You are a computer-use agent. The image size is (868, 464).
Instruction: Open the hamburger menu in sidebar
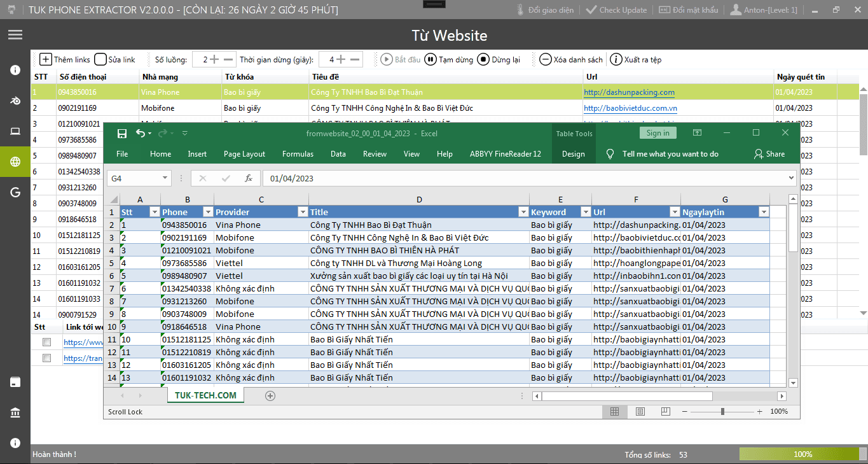[15, 35]
